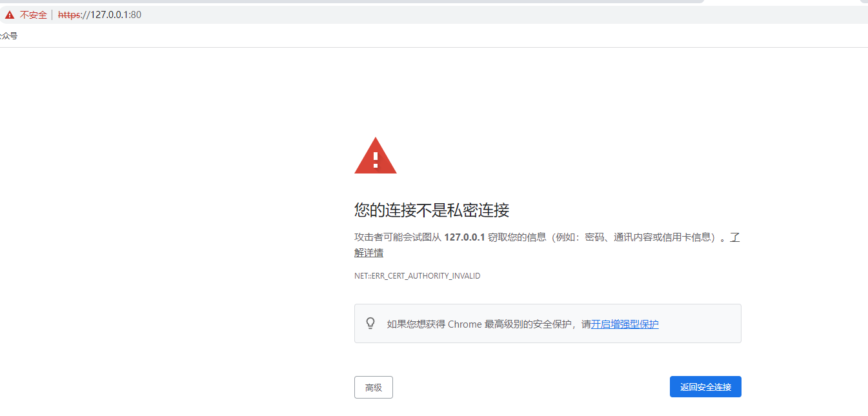The width and height of the screenshot is (868, 416).
Task: Expand the 高级 advanced options
Action: (x=373, y=387)
